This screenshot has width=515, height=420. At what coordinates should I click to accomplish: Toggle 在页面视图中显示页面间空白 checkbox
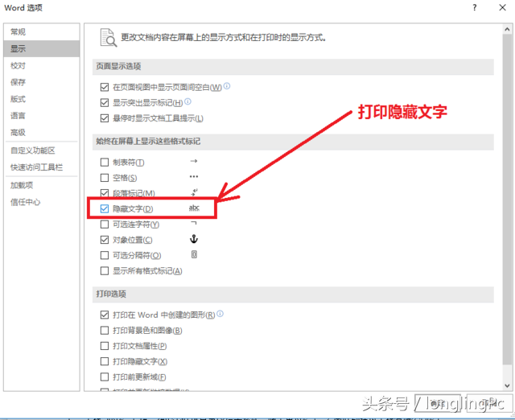pyautogui.click(x=105, y=87)
